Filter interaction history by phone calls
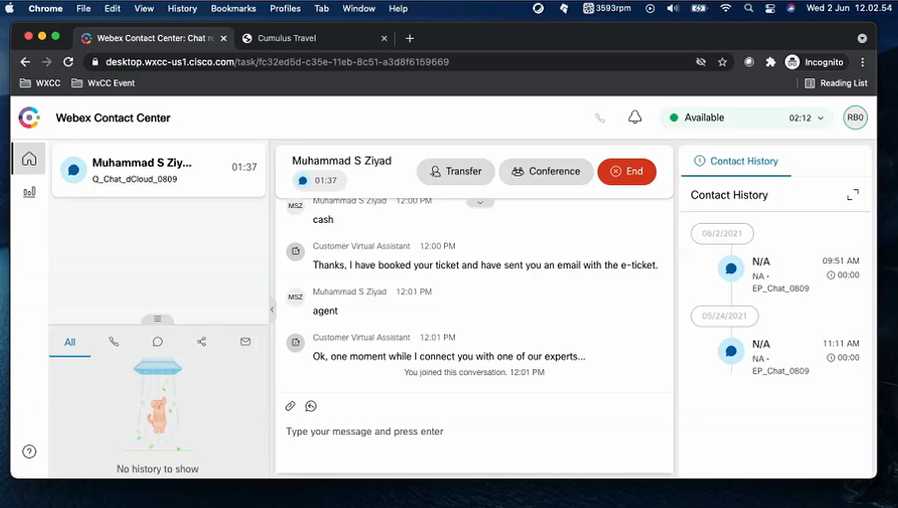The image size is (898, 508). [113, 342]
